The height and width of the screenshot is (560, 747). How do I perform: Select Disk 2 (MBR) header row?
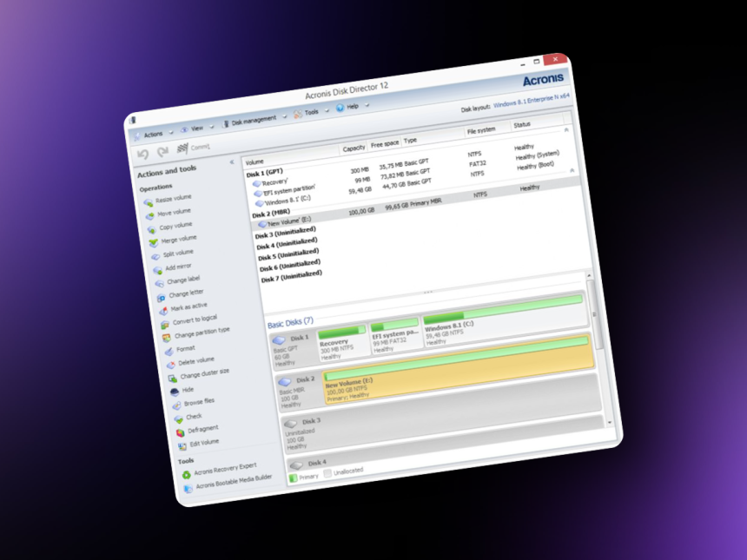click(x=271, y=213)
